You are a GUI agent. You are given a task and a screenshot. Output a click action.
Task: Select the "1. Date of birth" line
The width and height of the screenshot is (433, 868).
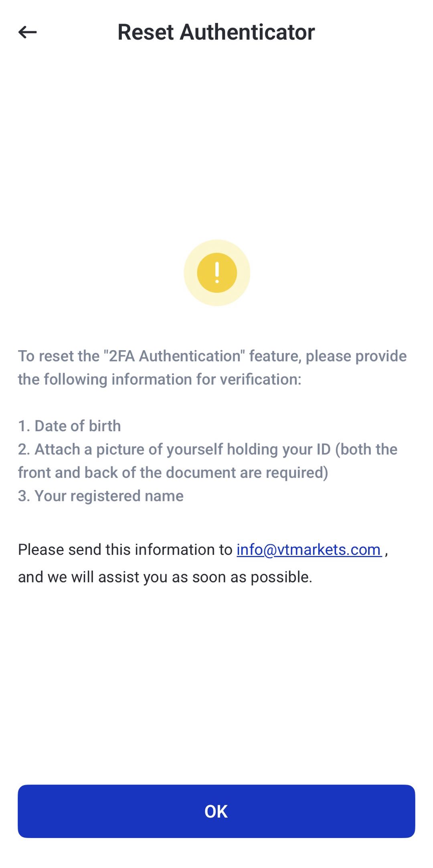[x=69, y=426]
